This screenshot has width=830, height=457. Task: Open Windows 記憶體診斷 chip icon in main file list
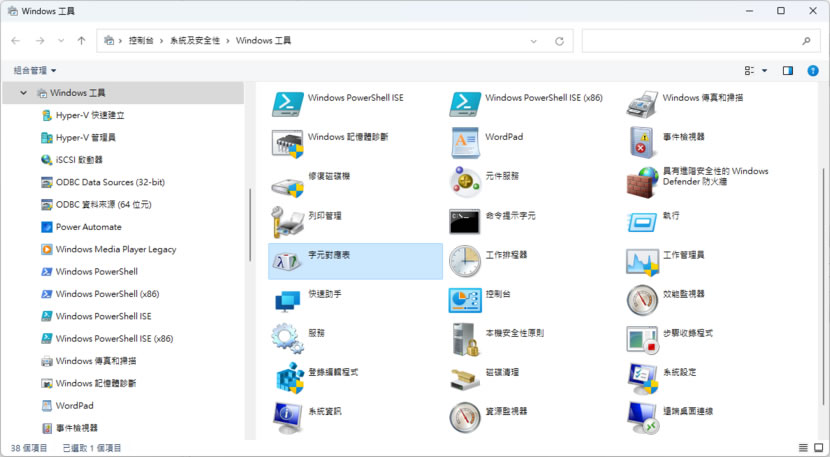(x=287, y=144)
